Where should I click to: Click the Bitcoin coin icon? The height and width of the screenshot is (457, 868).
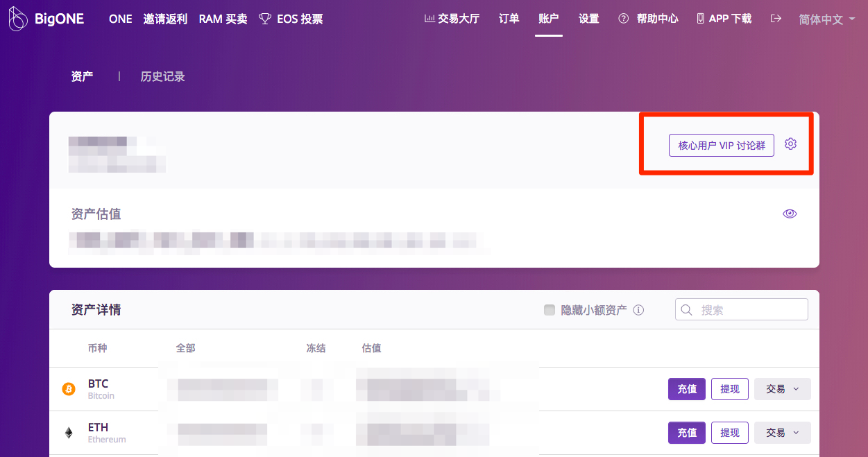coord(69,389)
